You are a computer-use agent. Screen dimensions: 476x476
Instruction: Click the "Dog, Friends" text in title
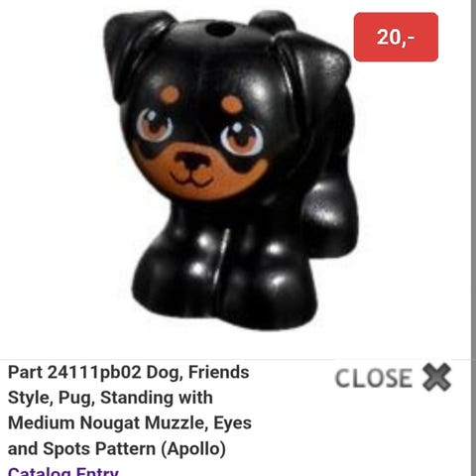tap(197, 373)
